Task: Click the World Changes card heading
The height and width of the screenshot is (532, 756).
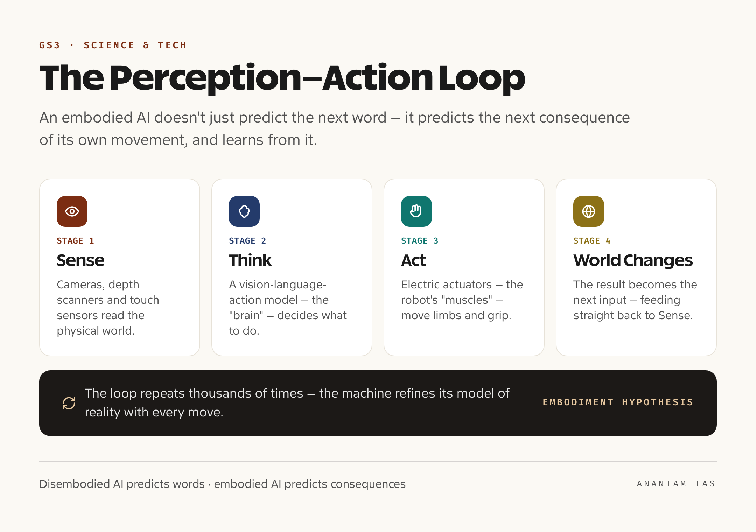Action: tap(633, 260)
